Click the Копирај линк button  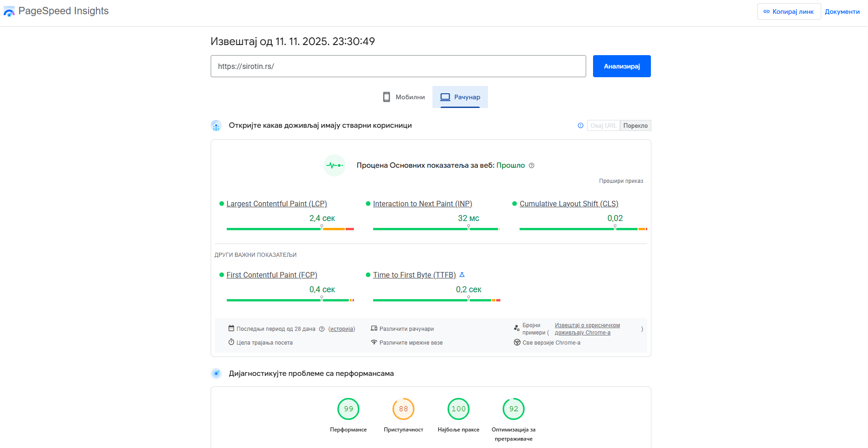pyautogui.click(x=789, y=11)
